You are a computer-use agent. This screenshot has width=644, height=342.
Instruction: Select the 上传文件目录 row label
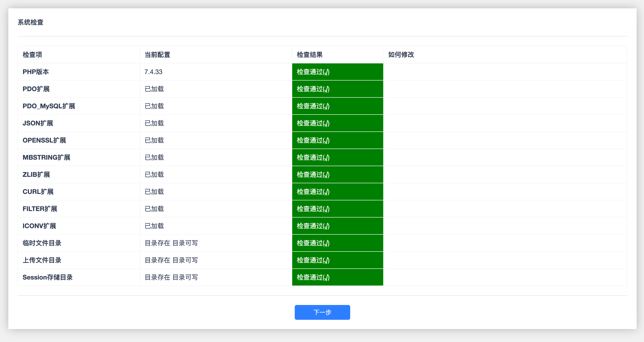[42, 260]
